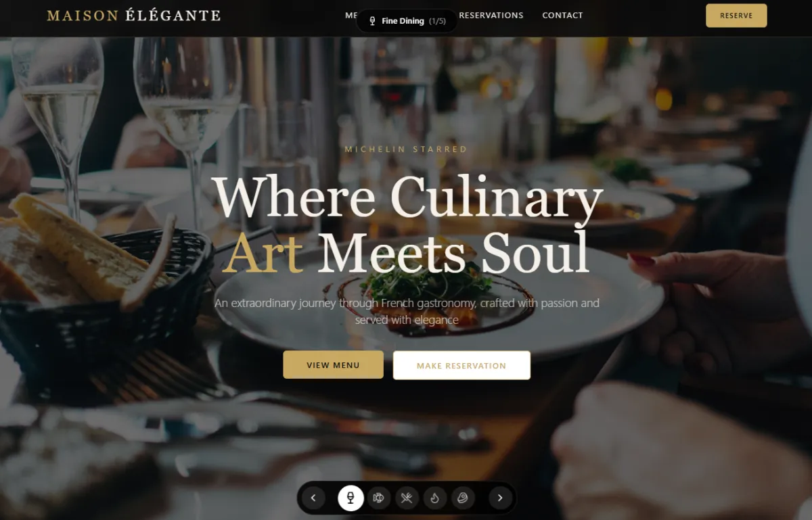Image resolution: width=812 pixels, height=520 pixels.
Task: Click the gold word Art in headline
Action: tap(263, 252)
